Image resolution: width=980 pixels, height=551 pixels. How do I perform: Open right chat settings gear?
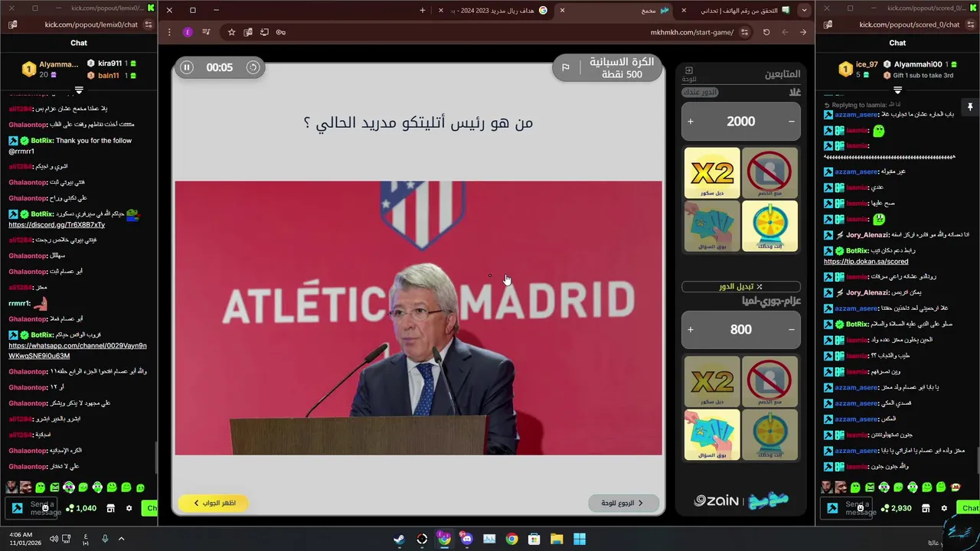pos(944,508)
